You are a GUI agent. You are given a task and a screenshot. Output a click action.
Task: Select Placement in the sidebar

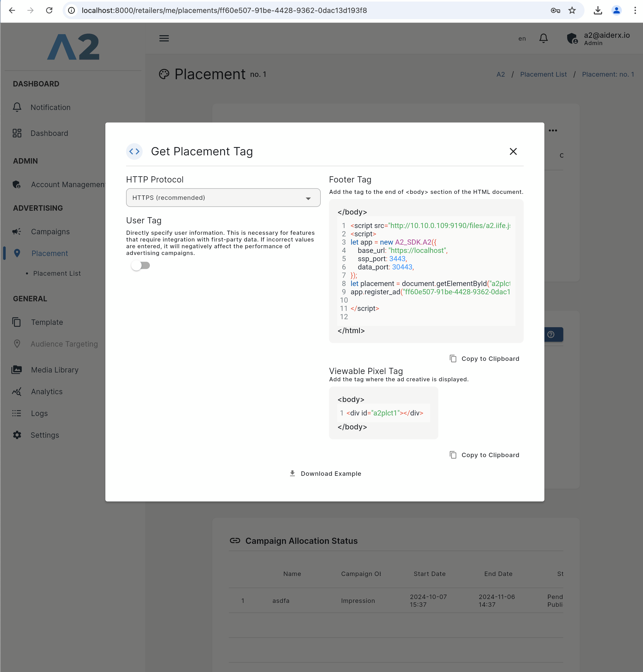coord(50,254)
